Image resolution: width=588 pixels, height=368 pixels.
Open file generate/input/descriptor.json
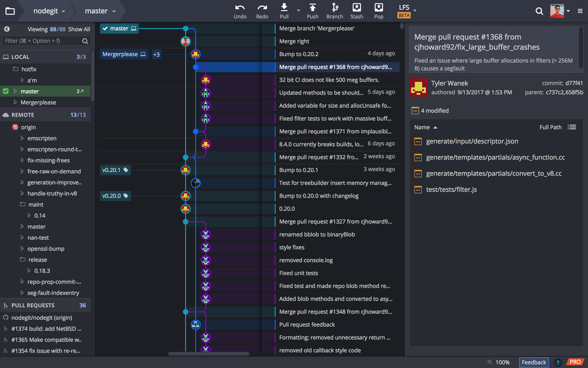472,141
